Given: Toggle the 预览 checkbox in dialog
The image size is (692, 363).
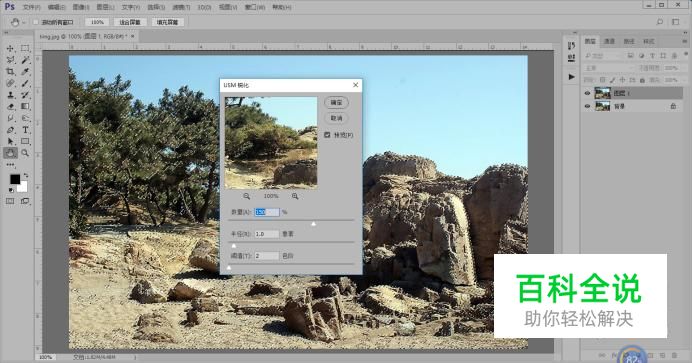Looking at the screenshot, I should point(327,135).
